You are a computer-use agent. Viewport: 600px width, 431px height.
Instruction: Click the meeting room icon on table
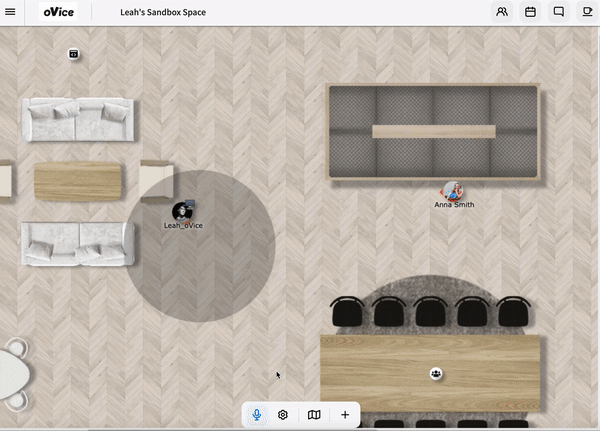[x=436, y=374]
